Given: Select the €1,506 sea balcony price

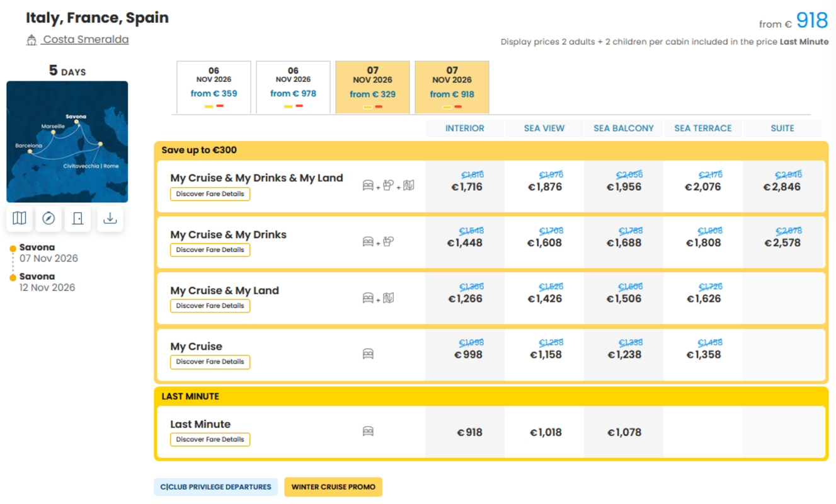Looking at the screenshot, I should pos(624,299).
